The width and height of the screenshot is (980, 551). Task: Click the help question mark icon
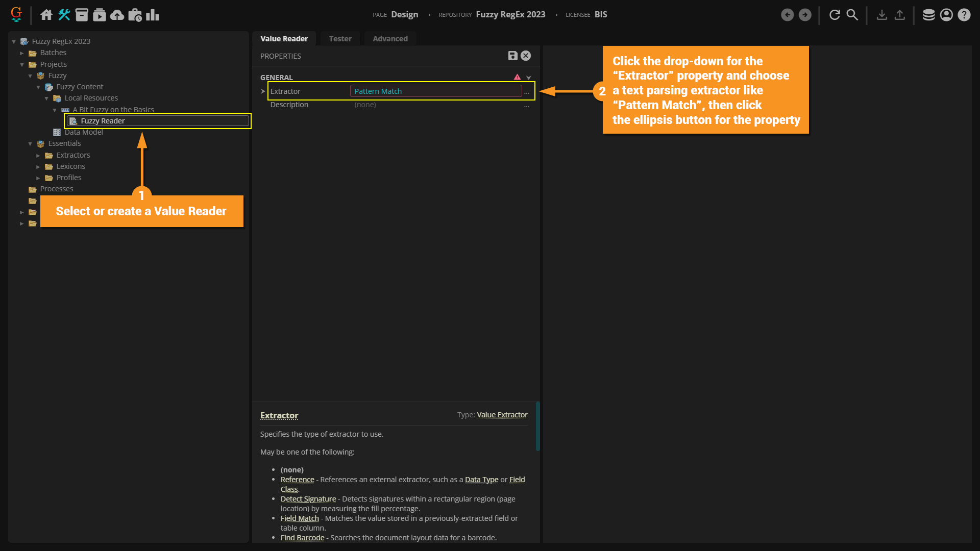click(x=964, y=15)
